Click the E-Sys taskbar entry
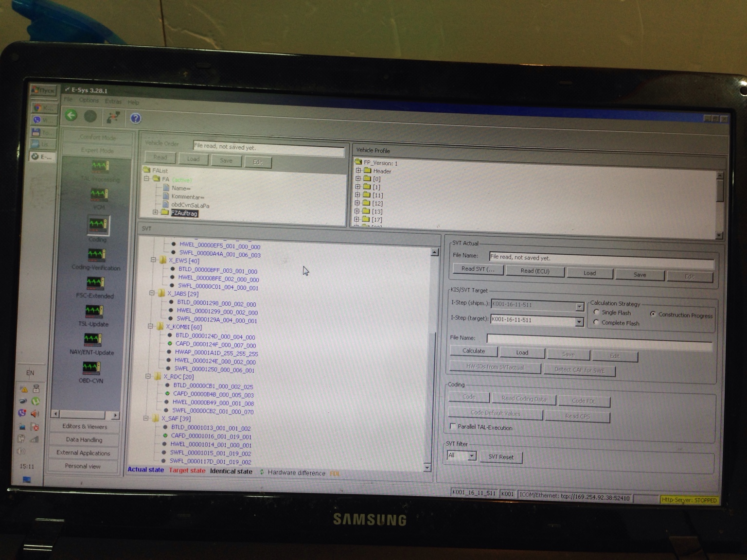The height and width of the screenshot is (560, 747). pyautogui.click(x=43, y=157)
